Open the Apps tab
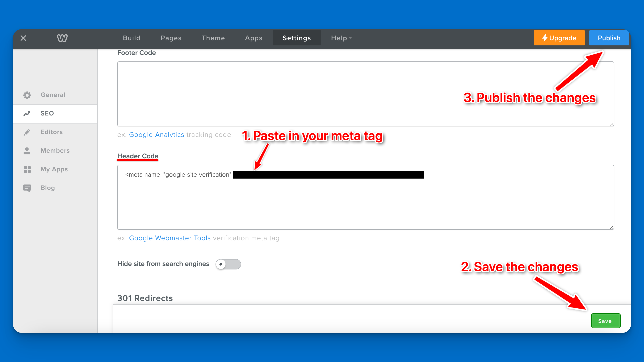The height and width of the screenshot is (362, 644). (253, 38)
